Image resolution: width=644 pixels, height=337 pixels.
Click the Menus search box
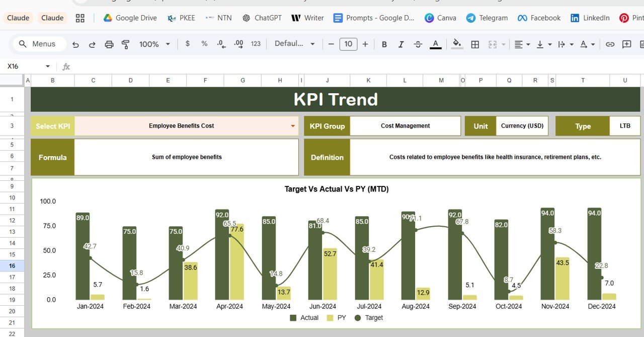pos(39,44)
